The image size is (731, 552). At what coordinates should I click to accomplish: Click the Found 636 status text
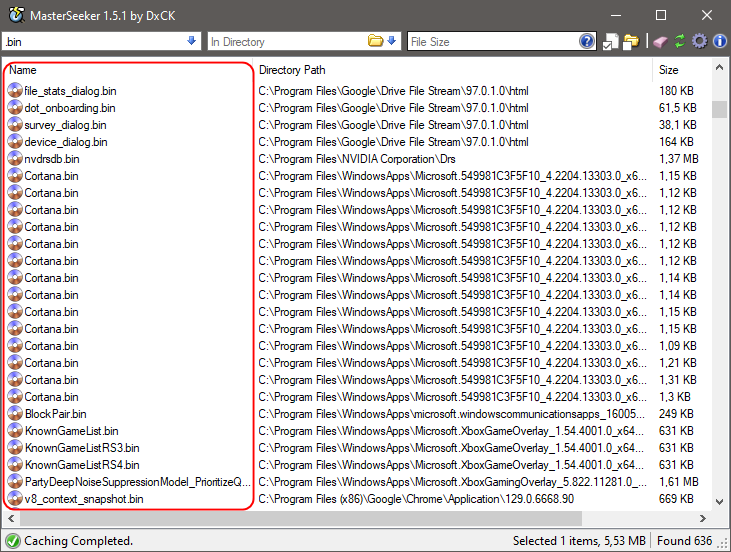coord(684,541)
